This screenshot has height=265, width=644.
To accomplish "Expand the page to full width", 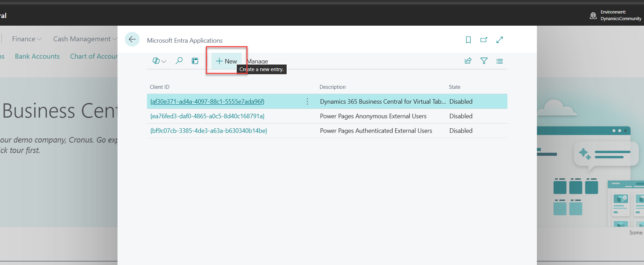I will coord(499,40).
